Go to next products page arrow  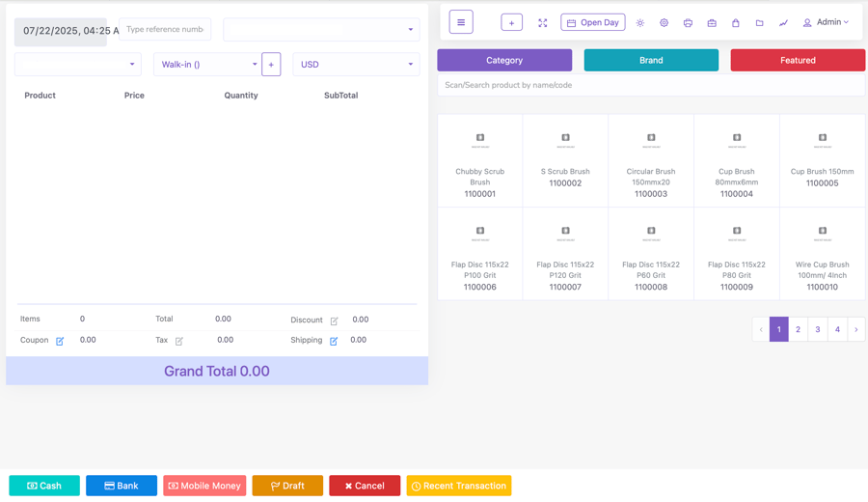coord(855,329)
